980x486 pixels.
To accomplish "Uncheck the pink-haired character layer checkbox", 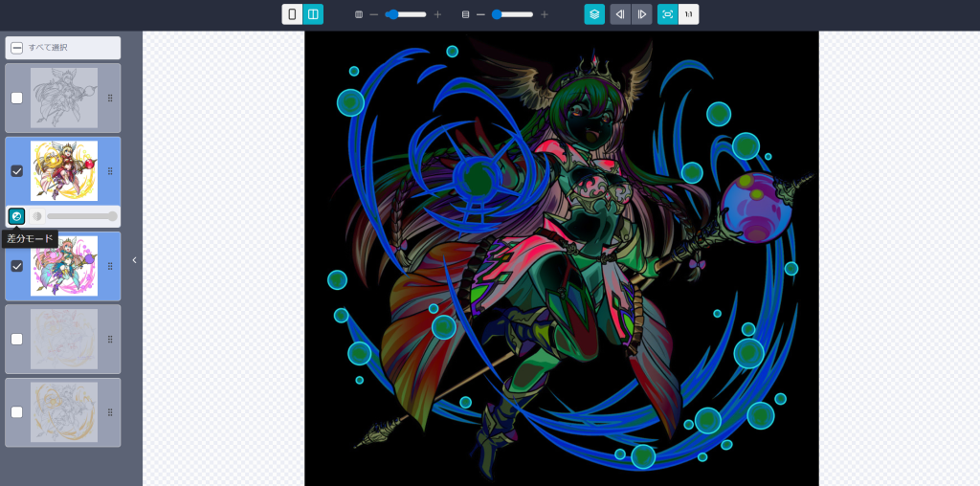I will [x=16, y=266].
